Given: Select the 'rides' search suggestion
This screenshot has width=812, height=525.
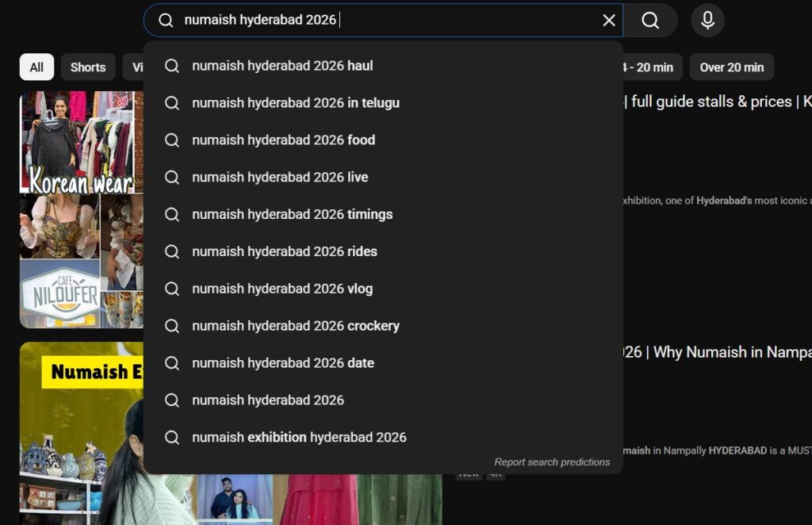Looking at the screenshot, I should (284, 252).
